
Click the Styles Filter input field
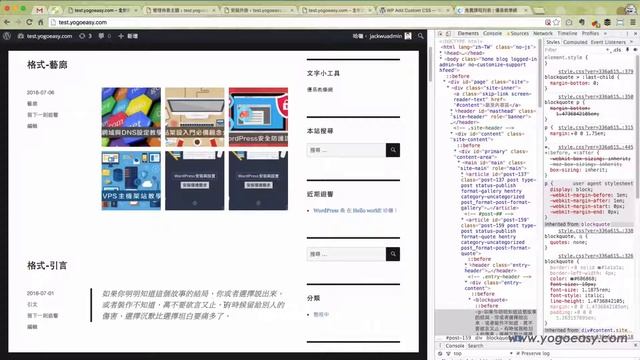[x=573, y=50]
